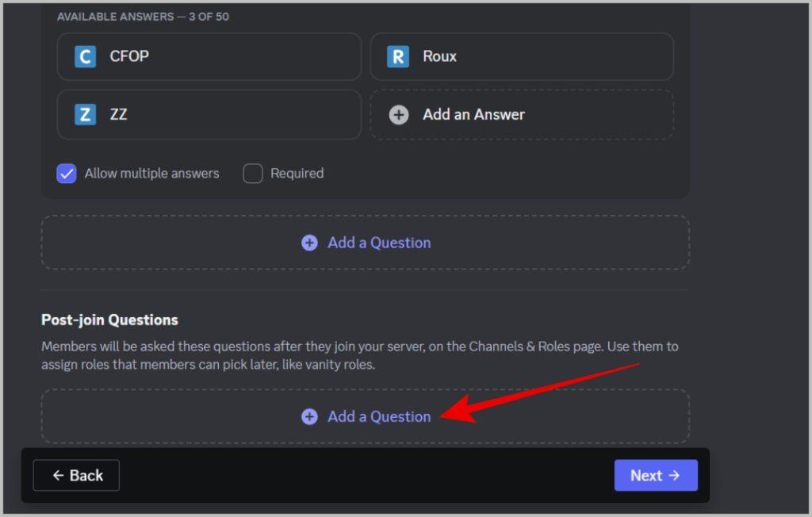Viewport: 812px width, 517px height.
Task: Click the Post-join Questions description paragraph
Action: [x=360, y=355]
